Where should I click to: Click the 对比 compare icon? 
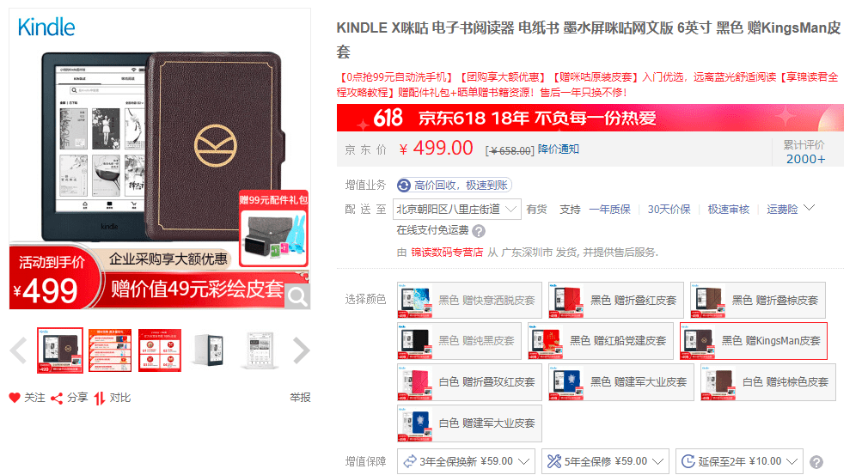(x=100, y=399)
